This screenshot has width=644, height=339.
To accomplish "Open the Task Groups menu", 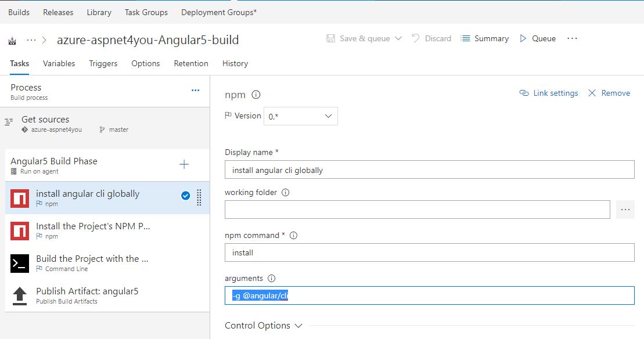I will pyautogui.click(x=146, y=12).
